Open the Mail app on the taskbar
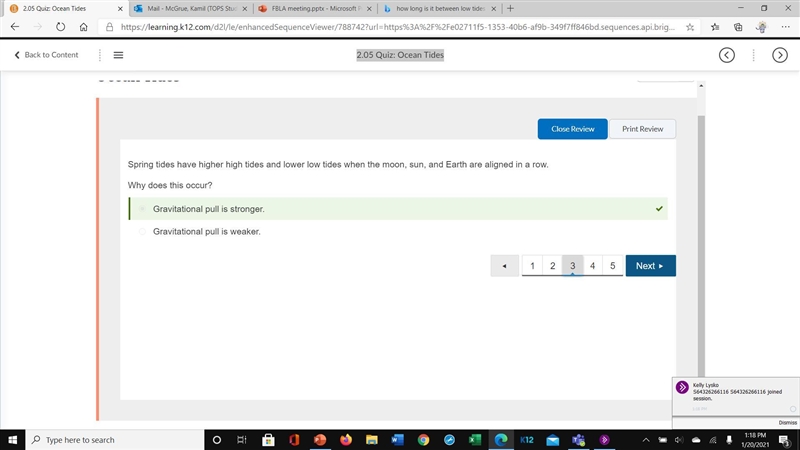 [x=553, y=440]
